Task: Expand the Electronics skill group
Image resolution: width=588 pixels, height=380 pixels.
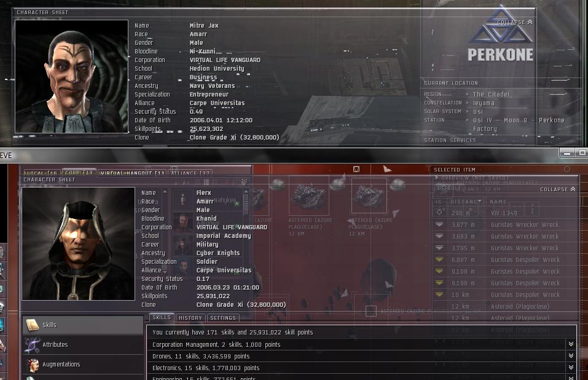Action: 571,367
